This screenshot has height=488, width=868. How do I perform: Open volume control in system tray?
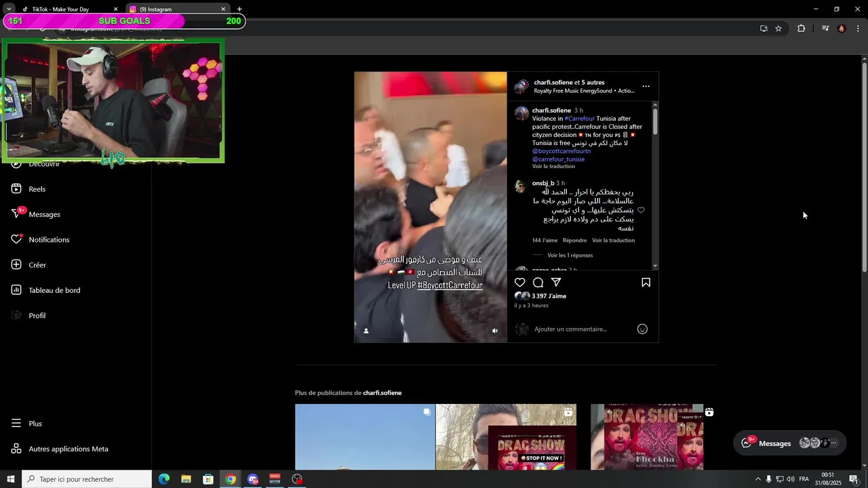pyautogui.click(x=791, y=479)
